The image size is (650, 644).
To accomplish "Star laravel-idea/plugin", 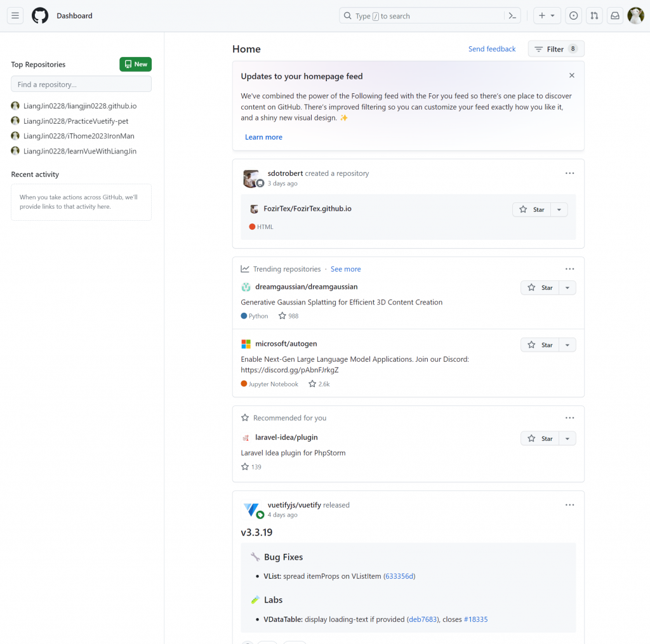I will 540,438.
